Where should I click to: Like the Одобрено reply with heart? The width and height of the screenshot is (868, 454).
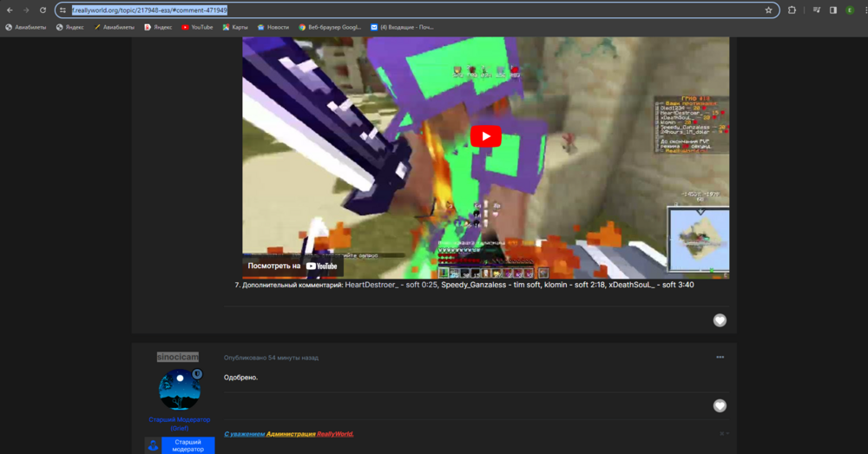(720, 406)
